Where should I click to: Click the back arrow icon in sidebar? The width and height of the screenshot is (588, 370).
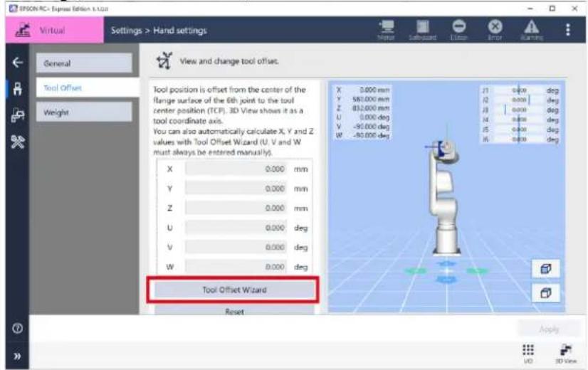click(17, 62)
